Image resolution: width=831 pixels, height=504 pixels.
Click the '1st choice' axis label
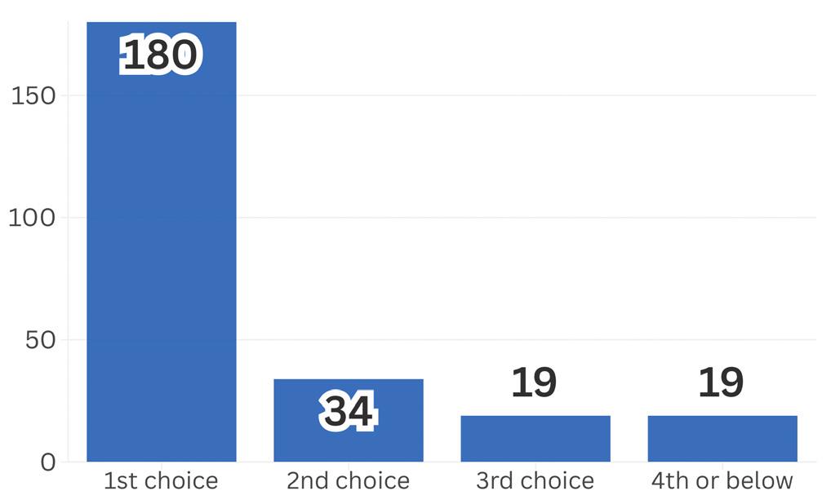coord(161,480)
